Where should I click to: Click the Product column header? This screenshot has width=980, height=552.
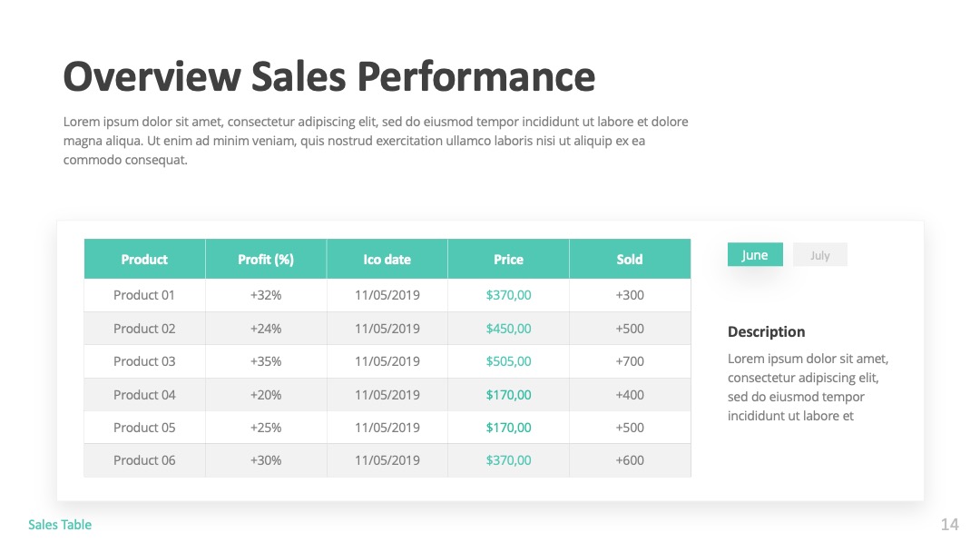click(144, 259)
